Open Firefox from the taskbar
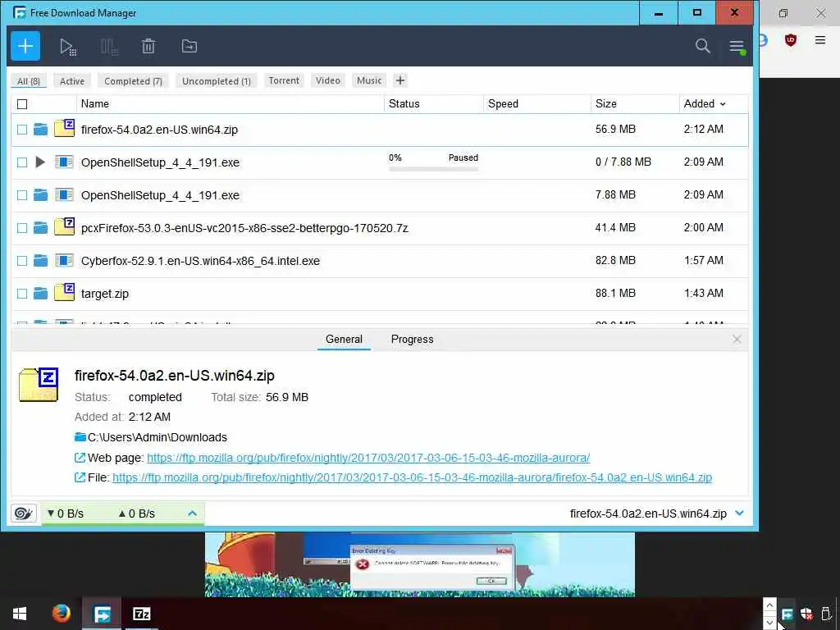 click(61, 613)
